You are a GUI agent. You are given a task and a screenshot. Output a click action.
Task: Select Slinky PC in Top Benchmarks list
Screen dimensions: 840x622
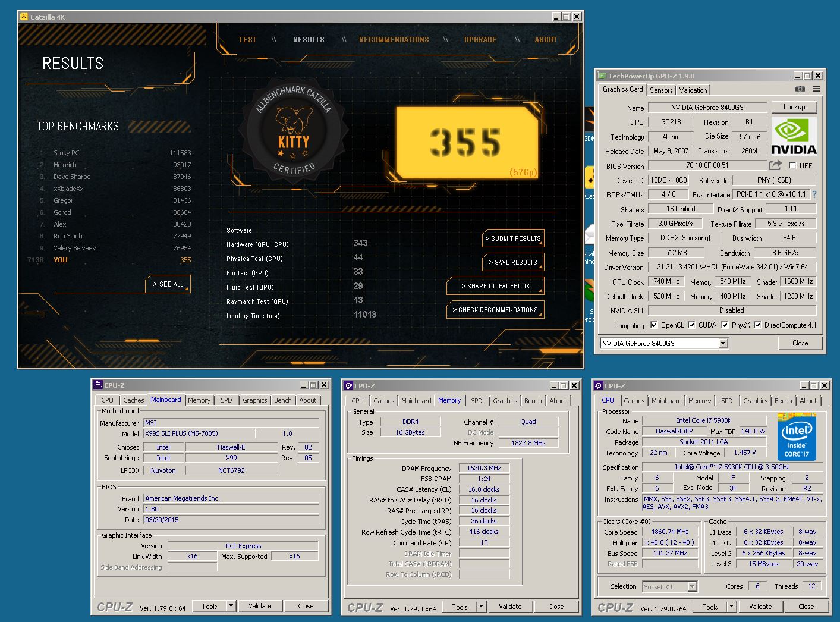pyautogui.click(x=115, y=153)
